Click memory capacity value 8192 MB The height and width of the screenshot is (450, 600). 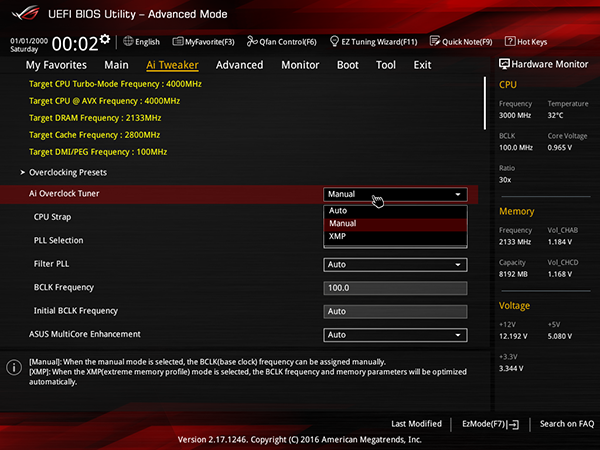click(x=513, y=274)
